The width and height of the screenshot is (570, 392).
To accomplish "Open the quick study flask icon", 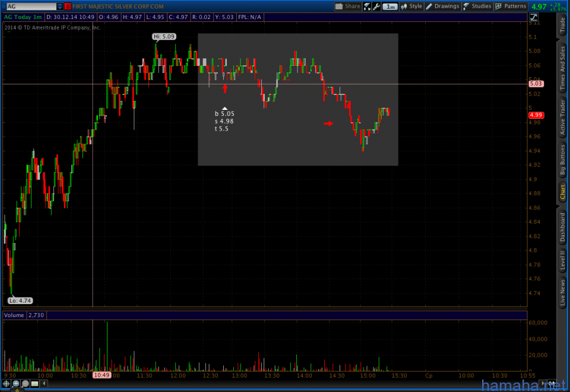I will [367, 6].
